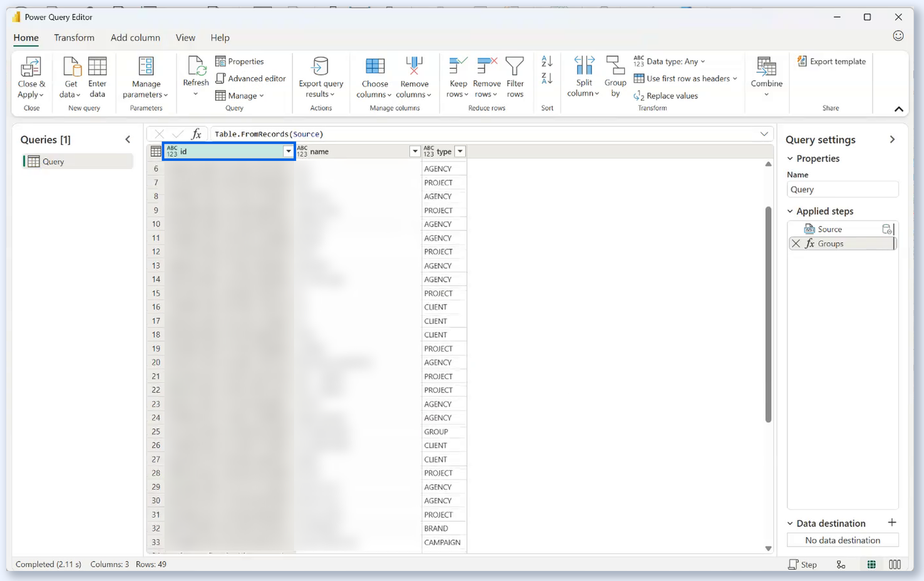Open the Manage dropdown in the Query group
The height and width of the screenshot is (581, 924).
pyautogui.click(x=240, y=96)
